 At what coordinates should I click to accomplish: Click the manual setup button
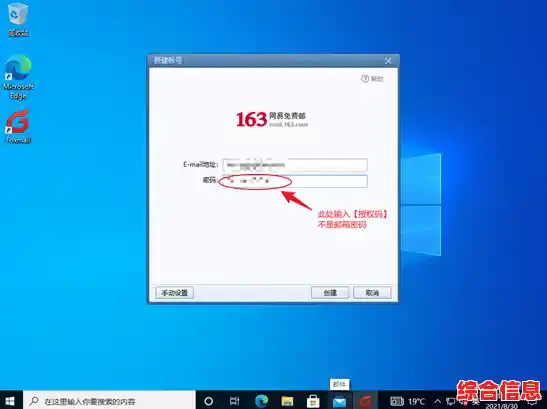click(x=174, y=292)
